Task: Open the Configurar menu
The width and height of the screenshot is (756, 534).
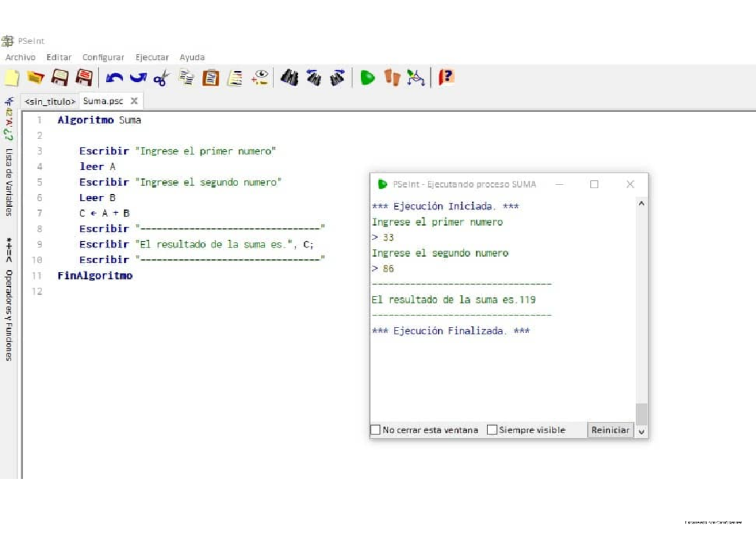Action: click(103, 57)
